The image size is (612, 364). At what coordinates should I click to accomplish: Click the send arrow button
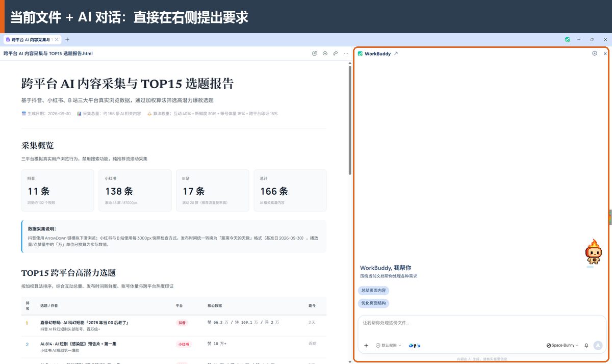point(598,345)
